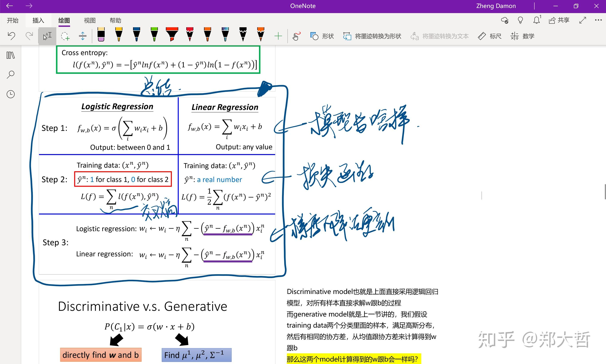Open Search from the left sidebar

coord(10,74)
